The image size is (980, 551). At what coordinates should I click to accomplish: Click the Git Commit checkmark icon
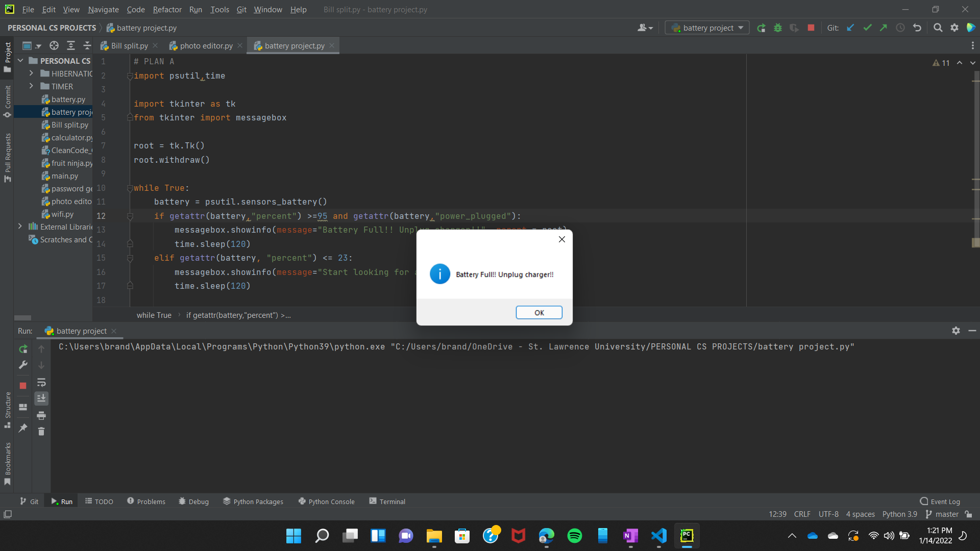pos(867,28)
